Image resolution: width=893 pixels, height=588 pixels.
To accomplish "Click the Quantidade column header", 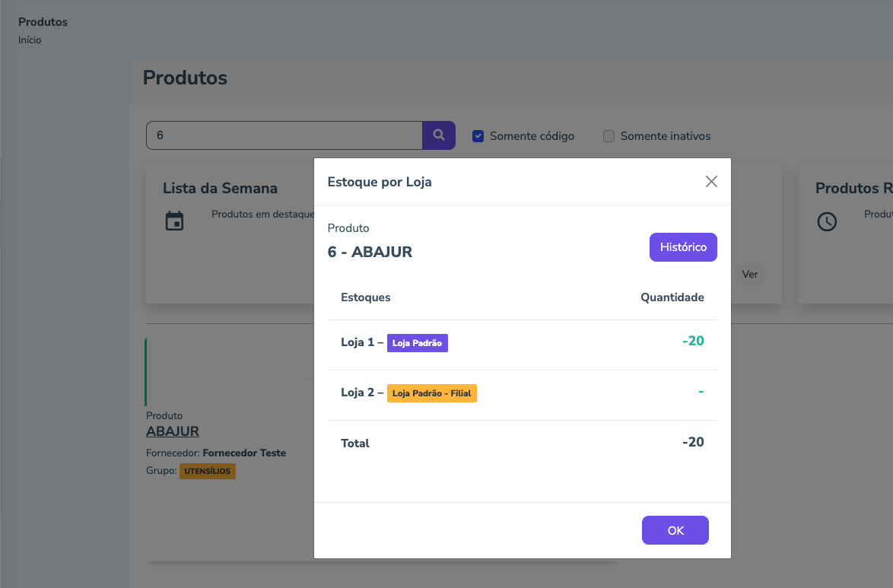I will click(x=672, y=297).
